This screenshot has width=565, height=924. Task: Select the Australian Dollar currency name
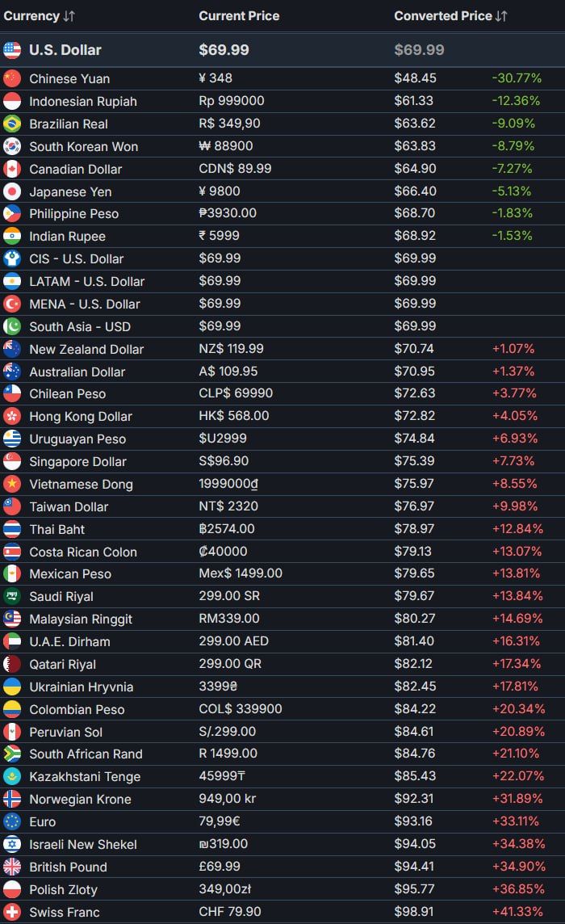(x=77, y=372)
